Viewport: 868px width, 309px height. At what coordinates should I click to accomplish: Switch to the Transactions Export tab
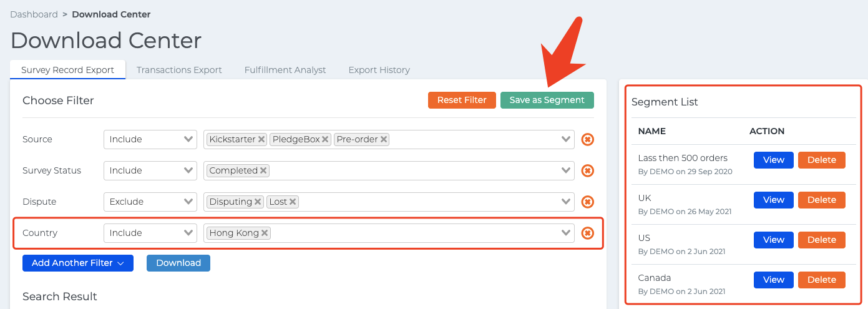(179, 70)
